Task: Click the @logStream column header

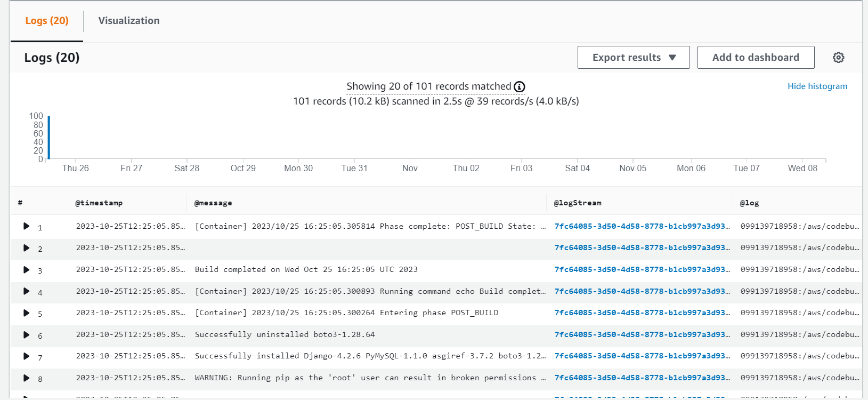Action: pos(578,203)
